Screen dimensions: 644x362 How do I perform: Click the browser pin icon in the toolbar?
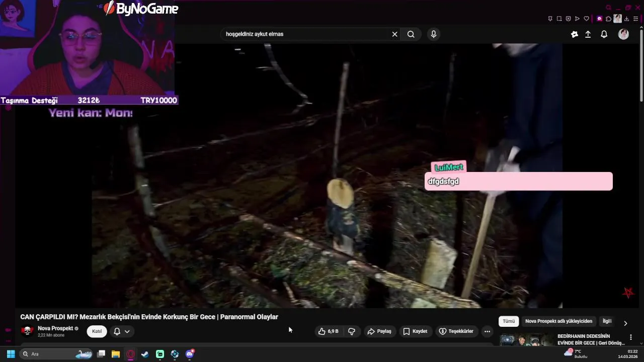pyautogui.click(x=550, y=19)
